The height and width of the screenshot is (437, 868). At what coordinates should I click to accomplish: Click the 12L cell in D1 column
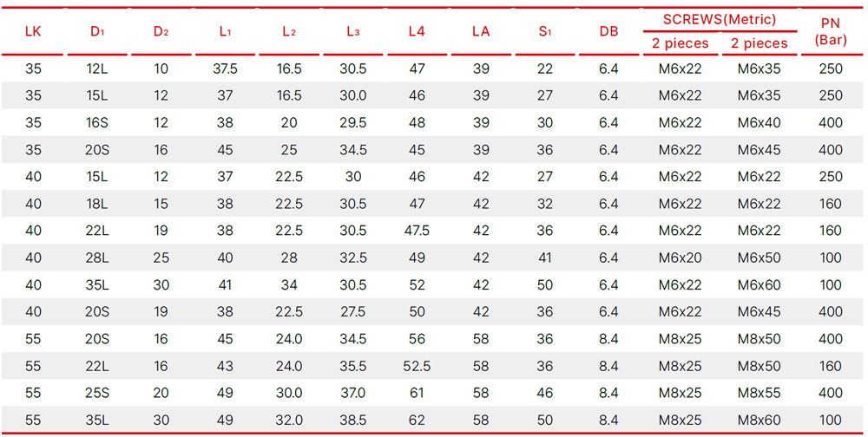tap(97, 68)
